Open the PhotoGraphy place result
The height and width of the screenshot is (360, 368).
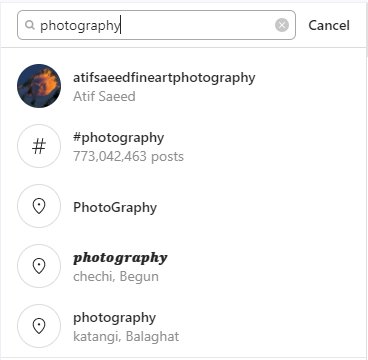point(184,206)
